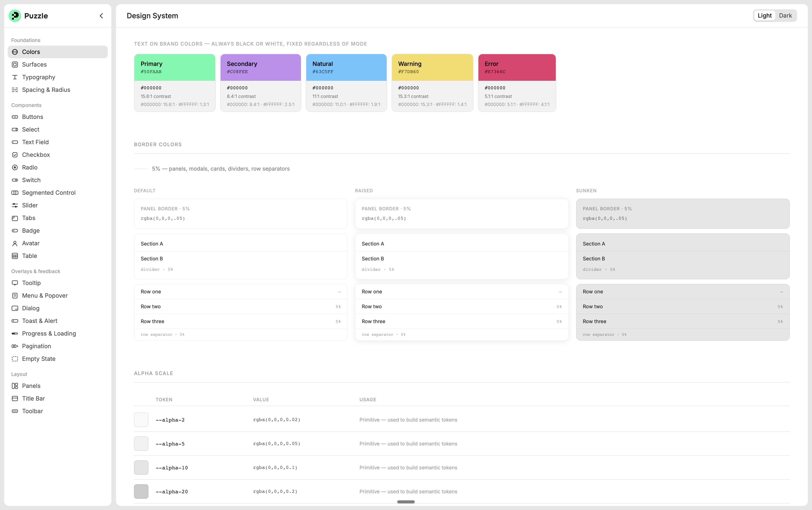The width and height of the screenshot is (812, 510).
Task: Click the Avatar person icon
Action: pos(15,243)
